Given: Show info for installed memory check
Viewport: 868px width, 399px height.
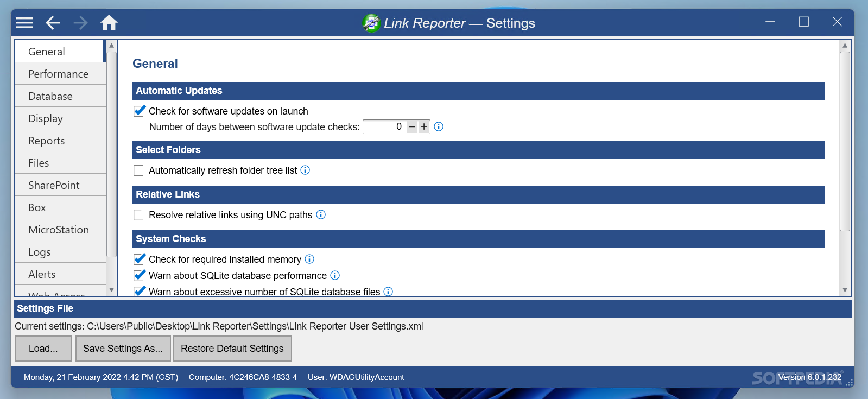Looking at the screenshot, I should (x=309, y=259).
